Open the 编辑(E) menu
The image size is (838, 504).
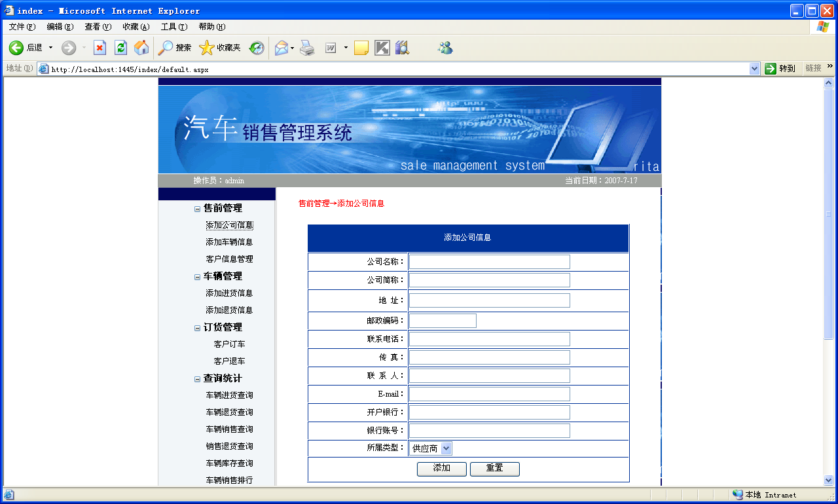(x=60, y=27)
